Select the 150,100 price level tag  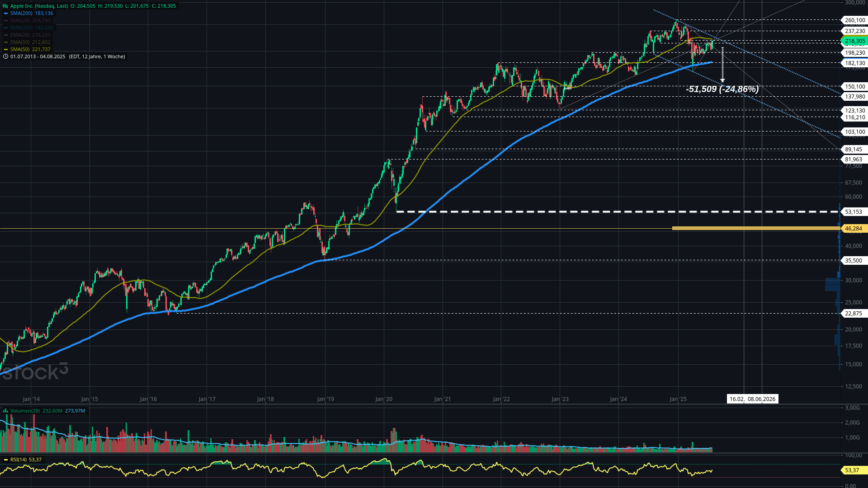[854, 87]
